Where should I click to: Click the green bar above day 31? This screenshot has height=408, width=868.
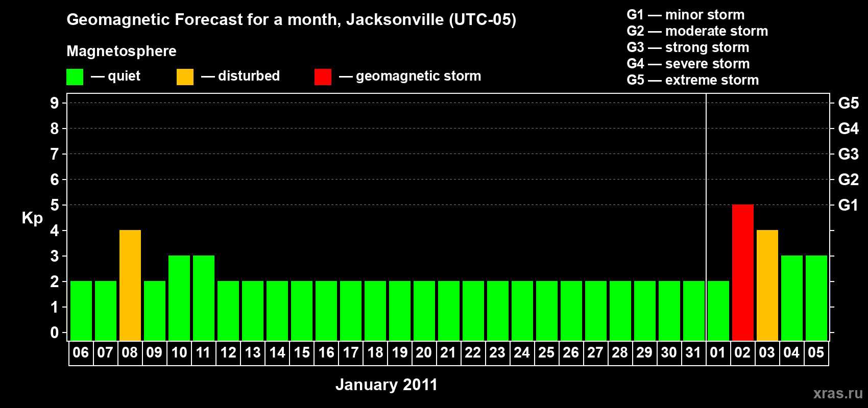(693, 311)
